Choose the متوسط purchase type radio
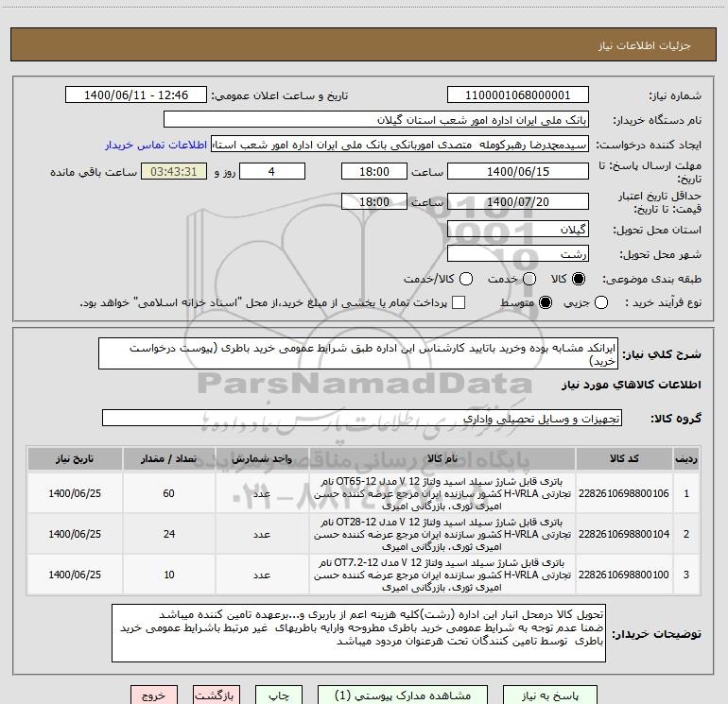Screen dimensions: 728x704 pos(546,302)
